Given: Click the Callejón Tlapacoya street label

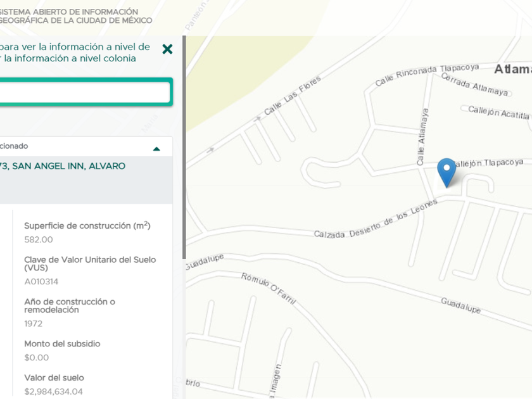Looking at the screenshot, I should pos(488,163).
